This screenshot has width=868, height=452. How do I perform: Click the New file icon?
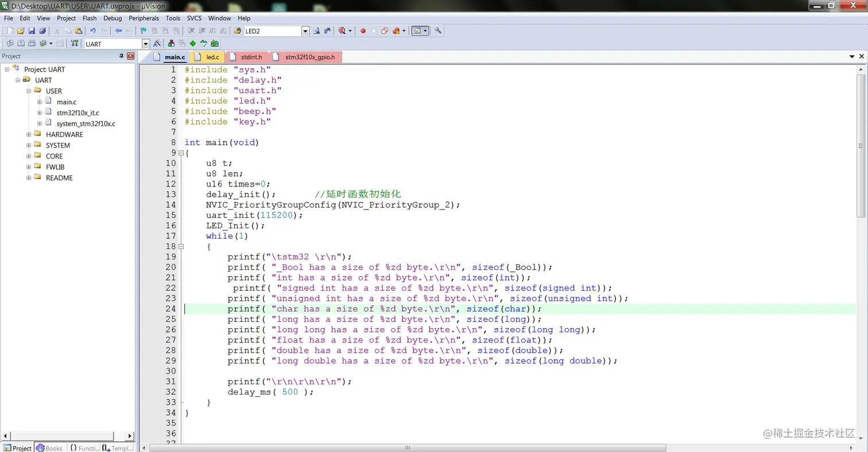pos(10,31)
